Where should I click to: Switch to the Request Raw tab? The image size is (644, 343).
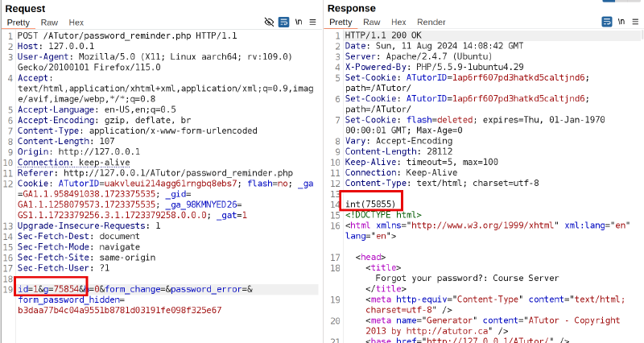49,23
